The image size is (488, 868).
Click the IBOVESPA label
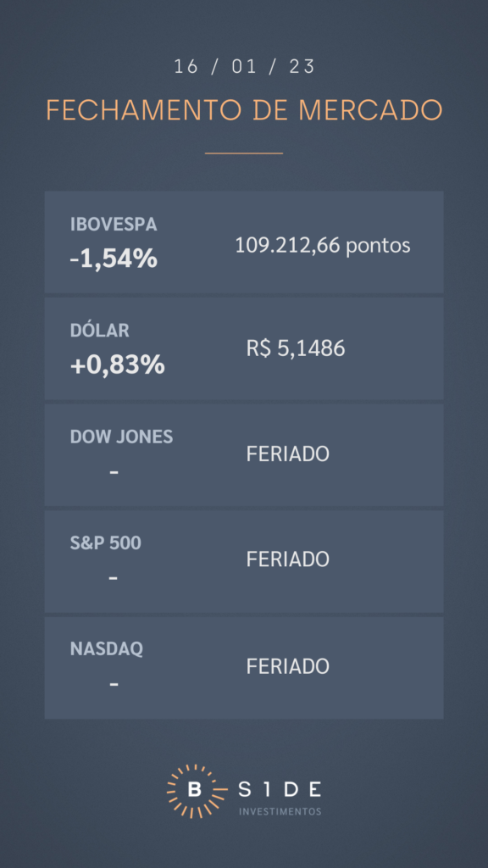[x=114, y=225]
